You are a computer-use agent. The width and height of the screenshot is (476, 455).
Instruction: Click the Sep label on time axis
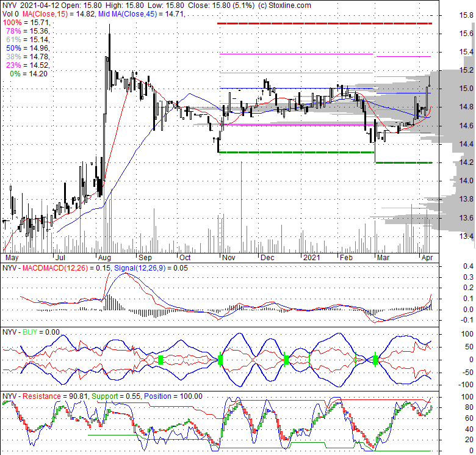pyautogui.click(x=145, y=258)
